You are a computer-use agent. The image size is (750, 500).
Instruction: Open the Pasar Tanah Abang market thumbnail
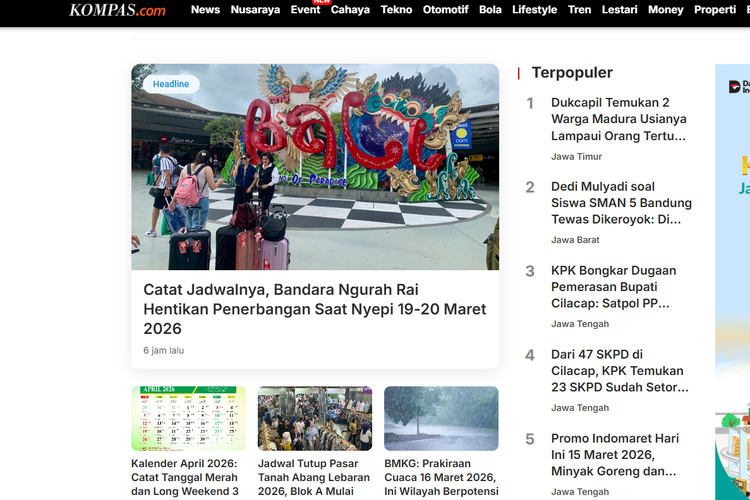click(314, 419)
